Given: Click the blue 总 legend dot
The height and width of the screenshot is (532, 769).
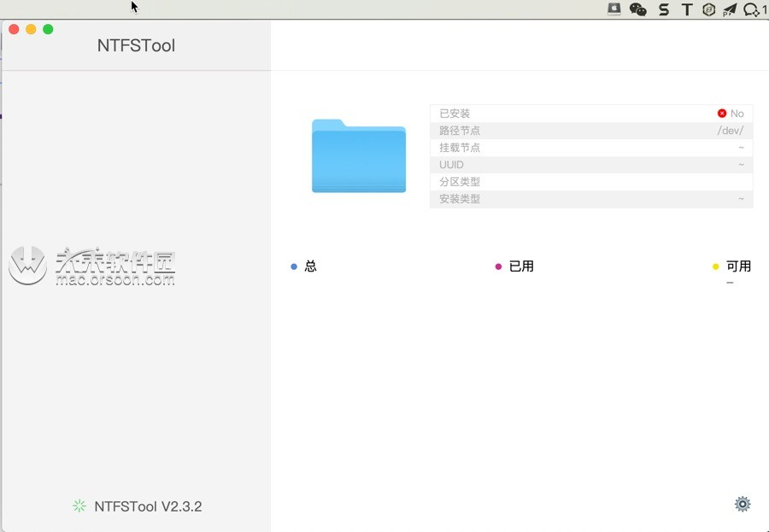Looking at the screenshot, I should pyautogui.click(x=294, y=266).
